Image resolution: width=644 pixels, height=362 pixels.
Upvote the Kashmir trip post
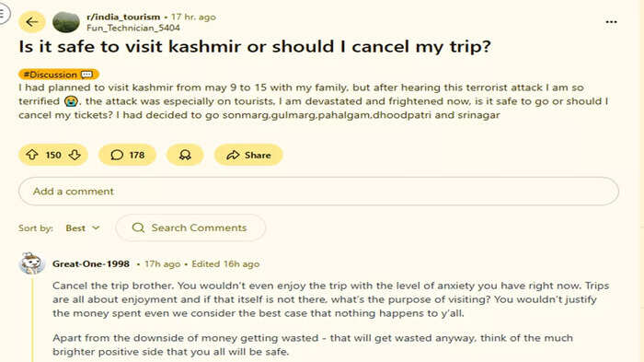[x=32, y=155]
